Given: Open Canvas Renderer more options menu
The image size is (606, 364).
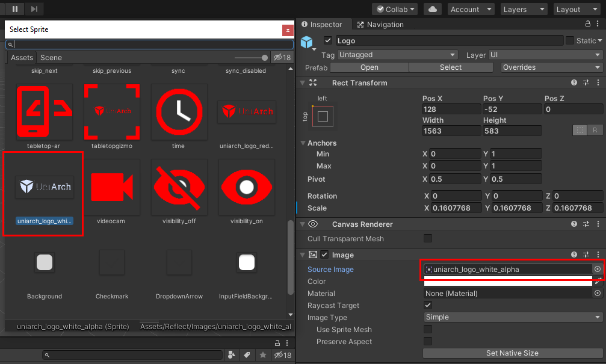Looking at the screenshot, I should click(598, 224).
